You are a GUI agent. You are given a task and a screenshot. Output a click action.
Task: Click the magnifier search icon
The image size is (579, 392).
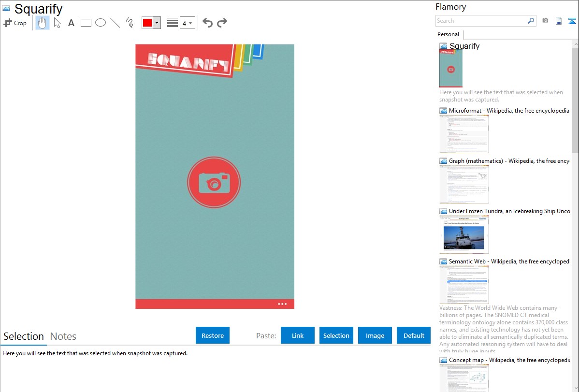pyautogui.click(x=531, y=21)
